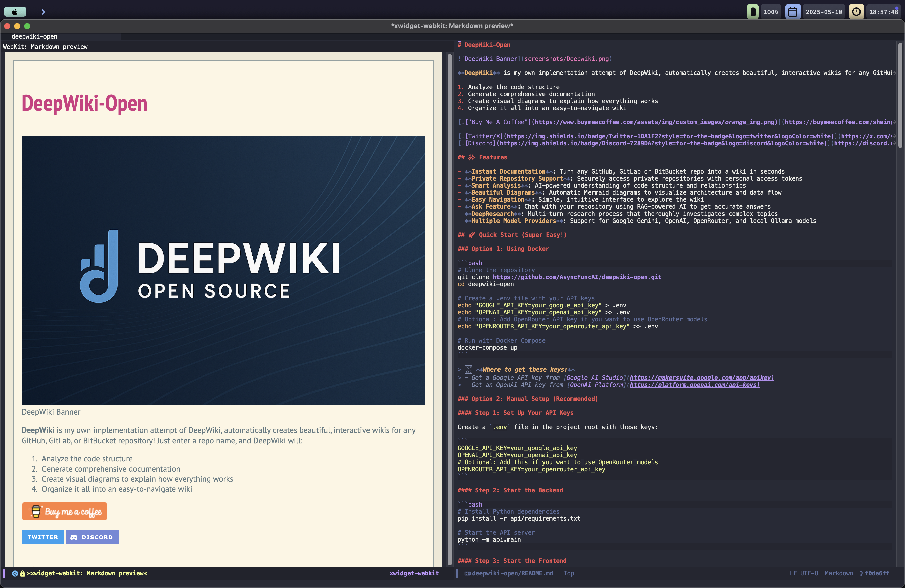The height and width of the screenshot is (588, 905).
Task: Click truncation arrow after DeepWiki description line
Action: pos(894,73)
